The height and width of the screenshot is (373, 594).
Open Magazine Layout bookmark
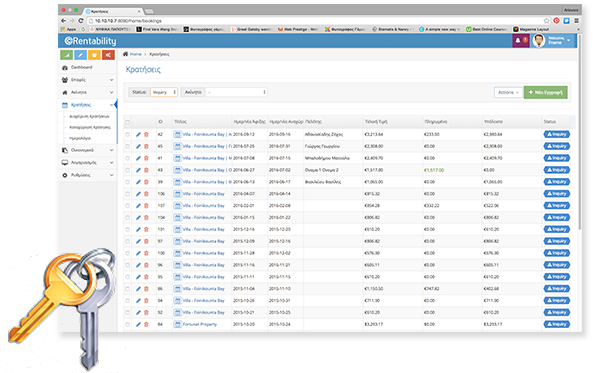tap(531, 29)
